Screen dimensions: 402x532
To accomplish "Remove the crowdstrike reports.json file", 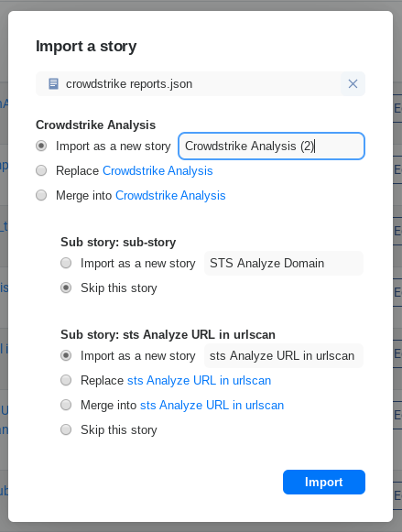I will (353, 84).
